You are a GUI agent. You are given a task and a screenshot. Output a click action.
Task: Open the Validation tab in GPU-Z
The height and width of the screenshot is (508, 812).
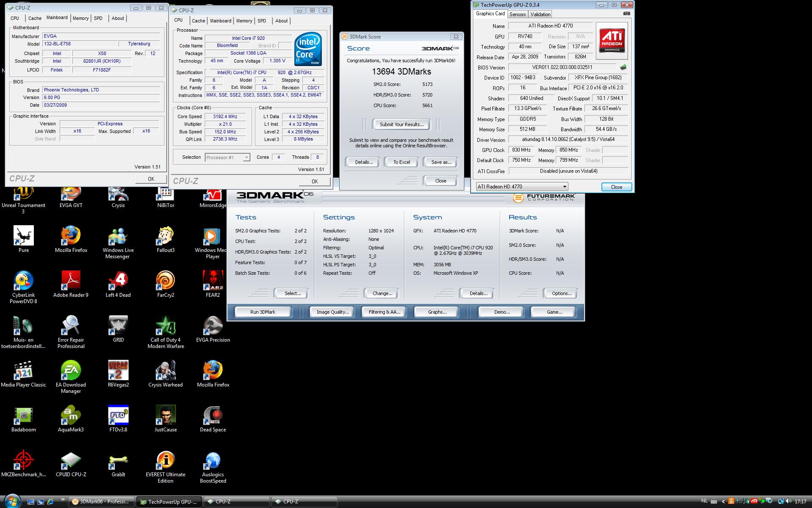[540, 14]
